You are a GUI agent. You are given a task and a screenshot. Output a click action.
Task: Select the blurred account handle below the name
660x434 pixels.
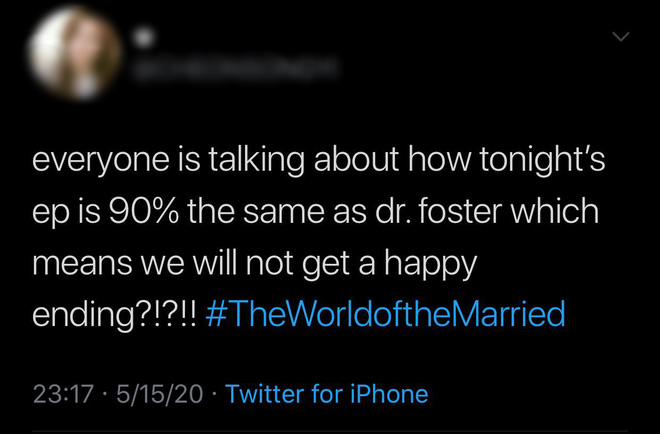tap(235, 68)
